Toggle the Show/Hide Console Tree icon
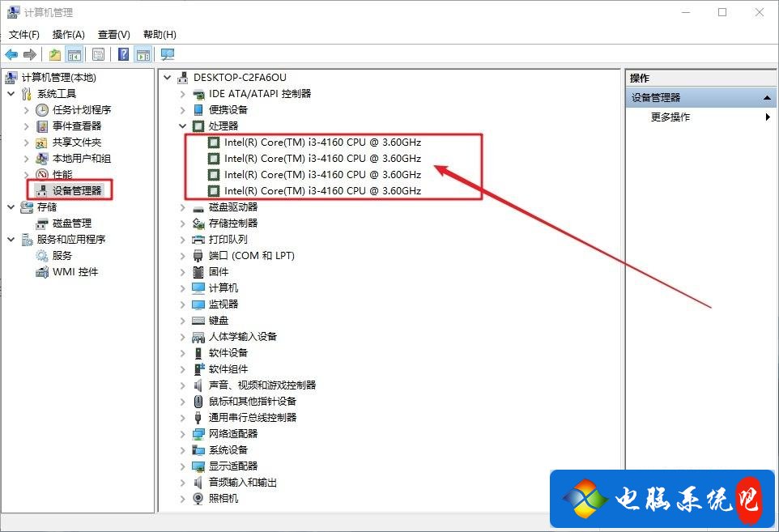 (x=74, y=54)
